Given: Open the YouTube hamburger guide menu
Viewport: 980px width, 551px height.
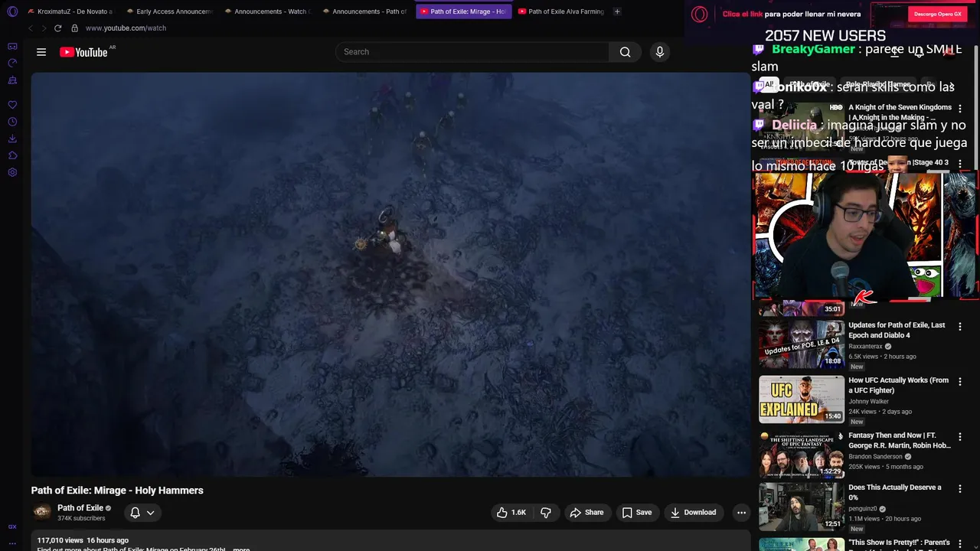Looking at the screenshot, I should coord(41,52).
